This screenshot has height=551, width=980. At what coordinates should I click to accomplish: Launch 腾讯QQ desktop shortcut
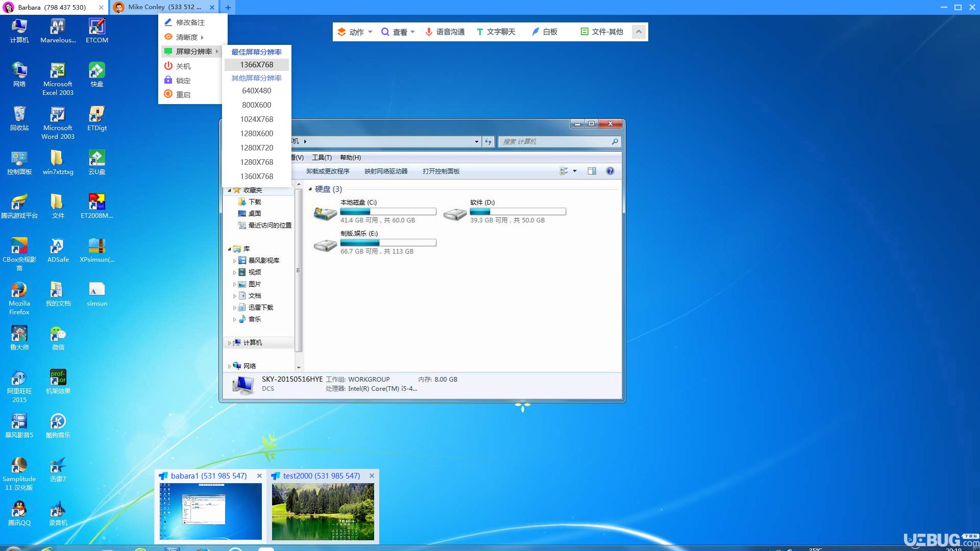click(19, 513)
